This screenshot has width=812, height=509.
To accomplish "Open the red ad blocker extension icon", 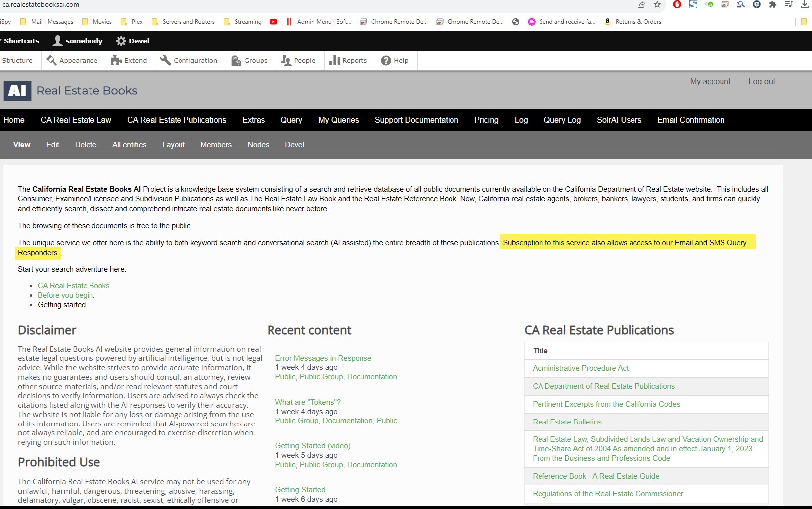I will [x=677, y=4].
